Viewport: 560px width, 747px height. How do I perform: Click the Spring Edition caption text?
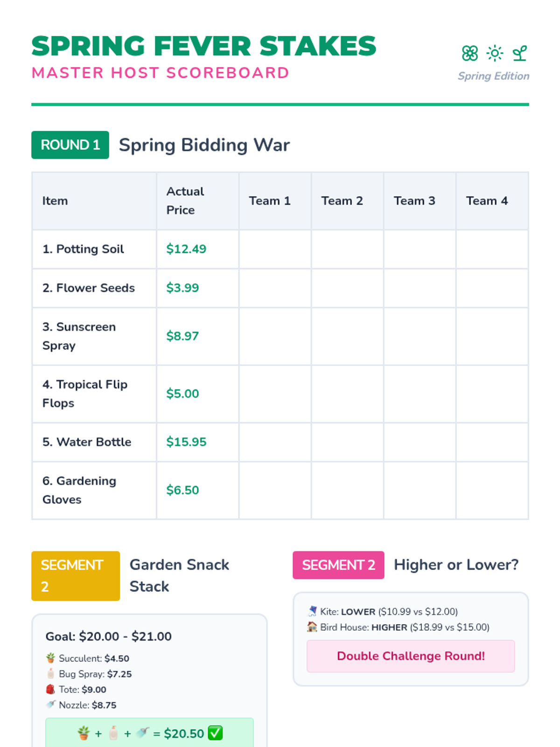pyautogui.click(x=493, y=76)
